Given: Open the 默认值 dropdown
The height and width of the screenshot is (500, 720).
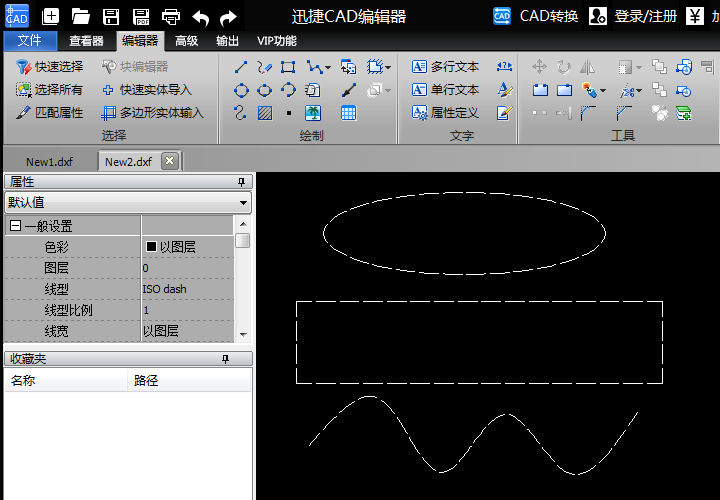Looking at the screenshot, I should 243,202.
